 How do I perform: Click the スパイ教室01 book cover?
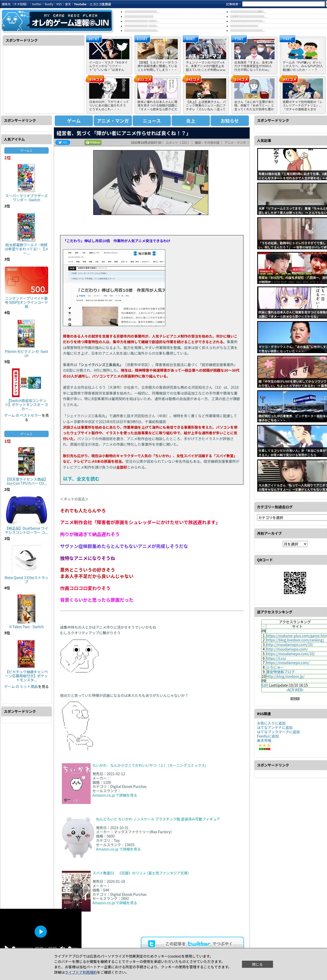pyautogui.click(x=76, y=891)
